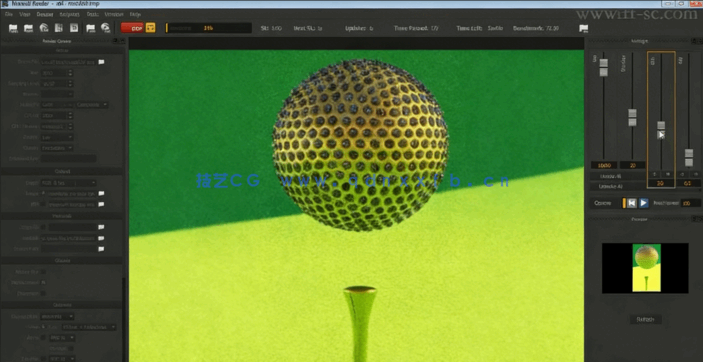Browse for the Scene File using its folder icon
The width and height of the screenshot is (703, 362).
[x=101, y=62]
